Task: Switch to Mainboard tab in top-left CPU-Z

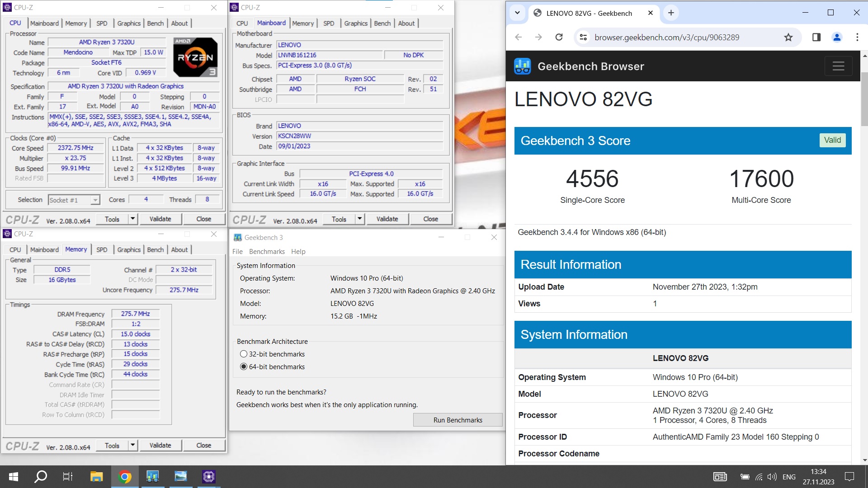Action: point(44,23)
